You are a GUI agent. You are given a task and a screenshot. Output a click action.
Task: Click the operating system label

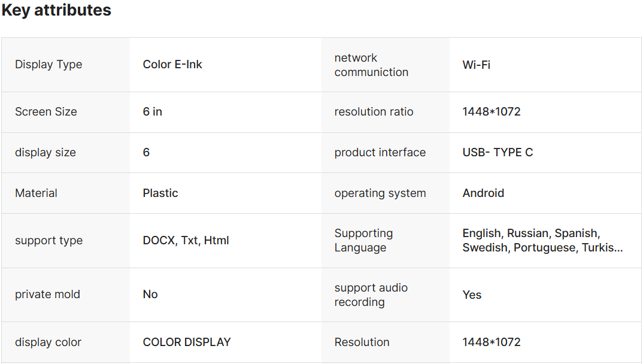click(380, 193)
